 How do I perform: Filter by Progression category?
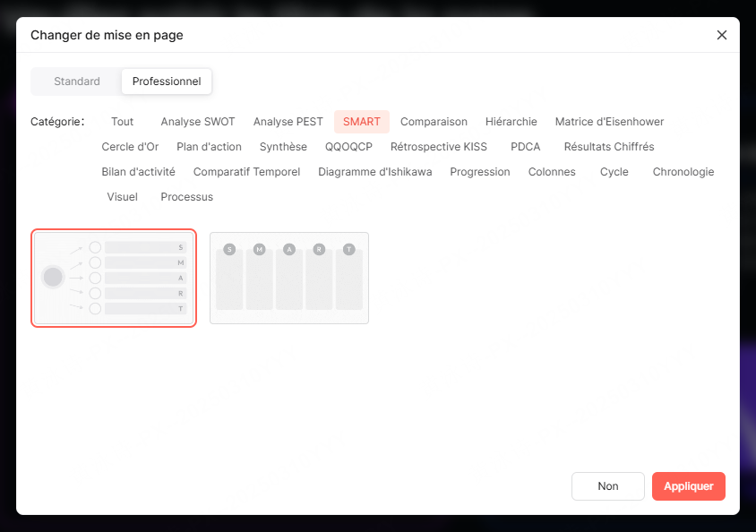(480, 172)
